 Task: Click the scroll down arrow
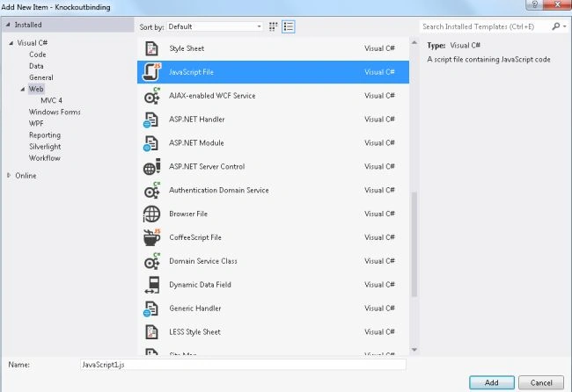tap(414, 350)
